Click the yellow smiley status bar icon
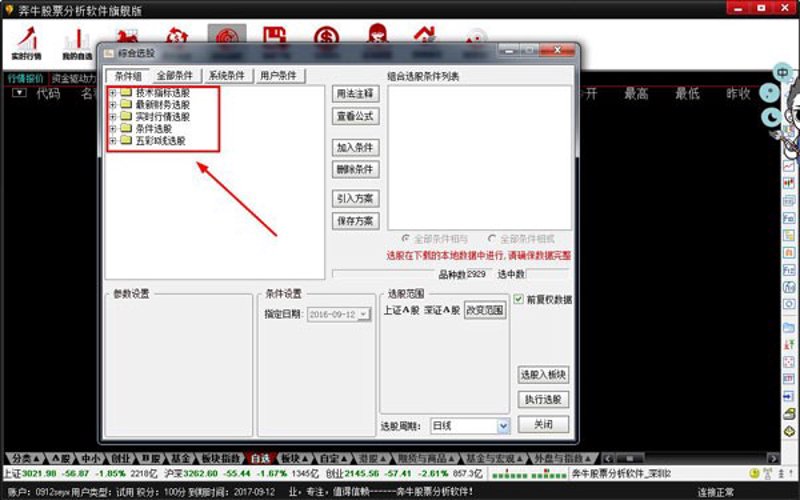Image resolution: width=800 pixels, height=500 pixels. (754, 474)
